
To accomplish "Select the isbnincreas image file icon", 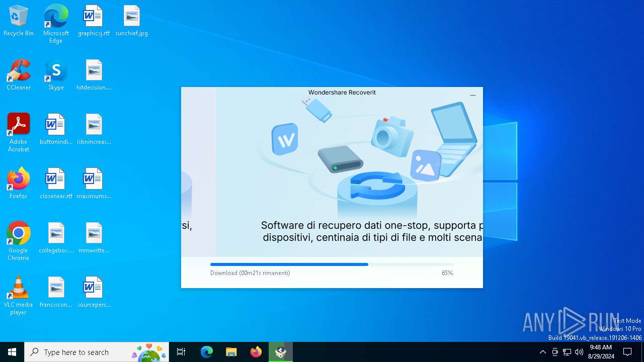I will click(94, 130).
